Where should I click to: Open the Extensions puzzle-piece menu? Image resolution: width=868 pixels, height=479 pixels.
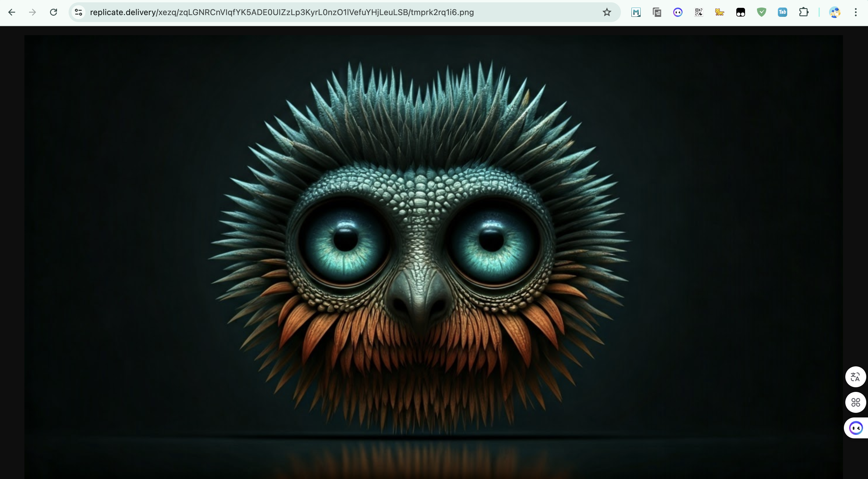pos(804,12)
